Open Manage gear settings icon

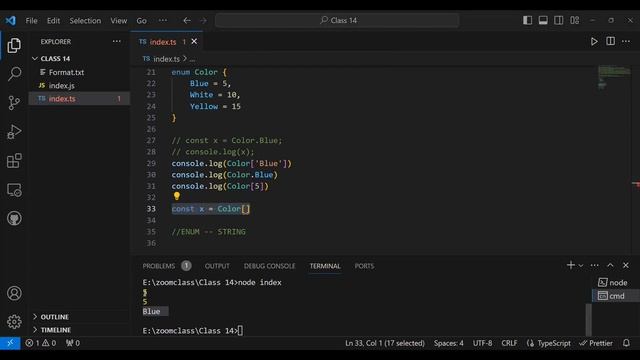pyautogui.click(x=14, y=322)
